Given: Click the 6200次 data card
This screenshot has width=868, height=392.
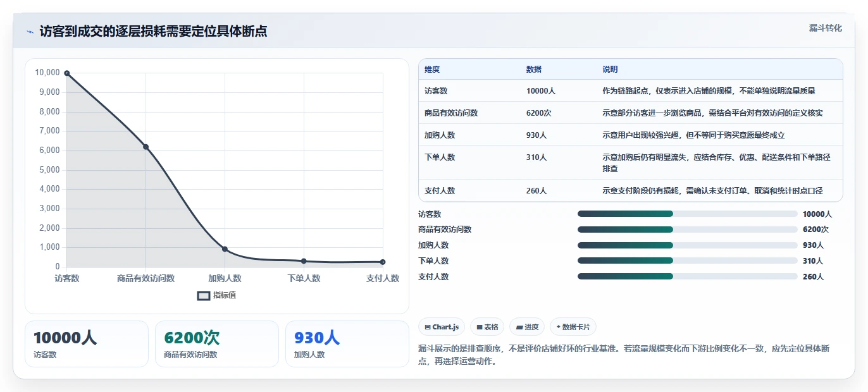Looking at the screenshot, I should coord(217,344).
